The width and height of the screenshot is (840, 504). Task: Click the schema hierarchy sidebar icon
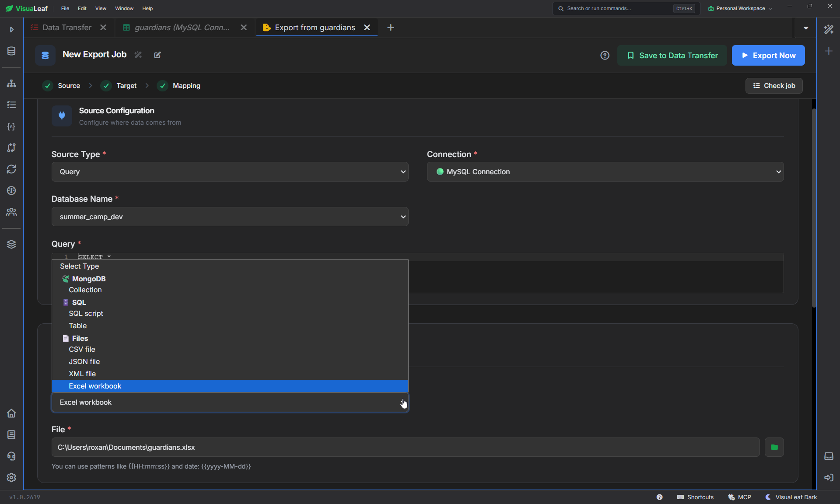(11, 84)
